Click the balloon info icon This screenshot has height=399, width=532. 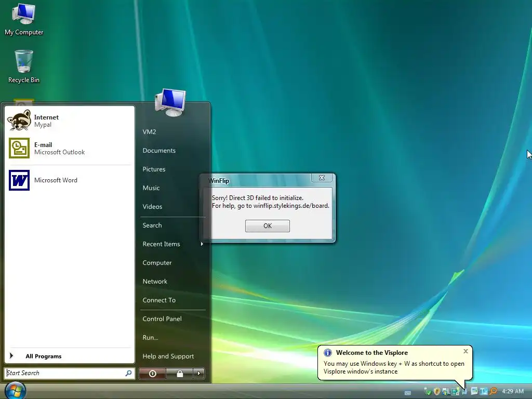(327, 353)
